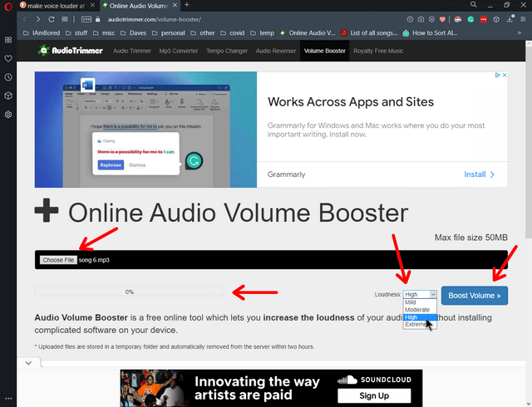Click the 0% upload progress bar
Image resolution: width=532 pixels, height=407 pixels.
point(130,292)
